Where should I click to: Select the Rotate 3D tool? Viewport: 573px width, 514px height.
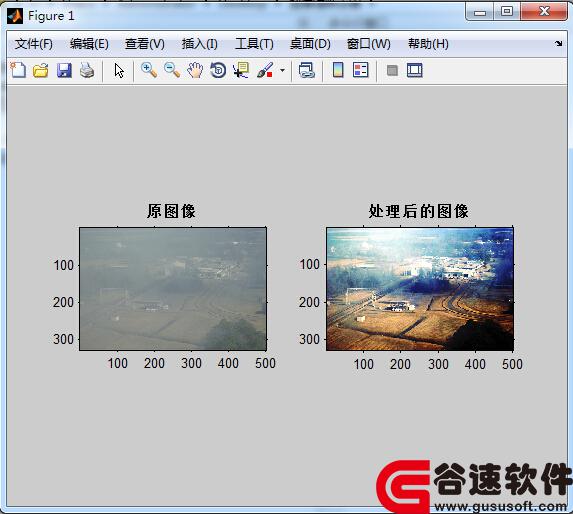point(218,70)
